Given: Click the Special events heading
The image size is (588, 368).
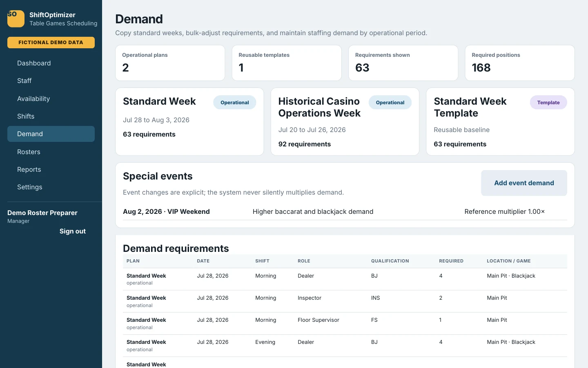Looking at the screenshot, I should [x=158, y=176].
